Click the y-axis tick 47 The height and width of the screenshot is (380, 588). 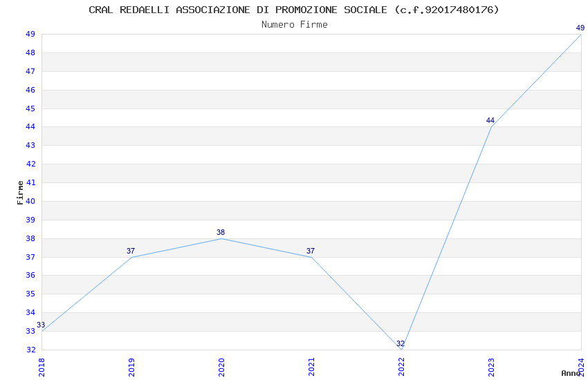pos(30,71)
